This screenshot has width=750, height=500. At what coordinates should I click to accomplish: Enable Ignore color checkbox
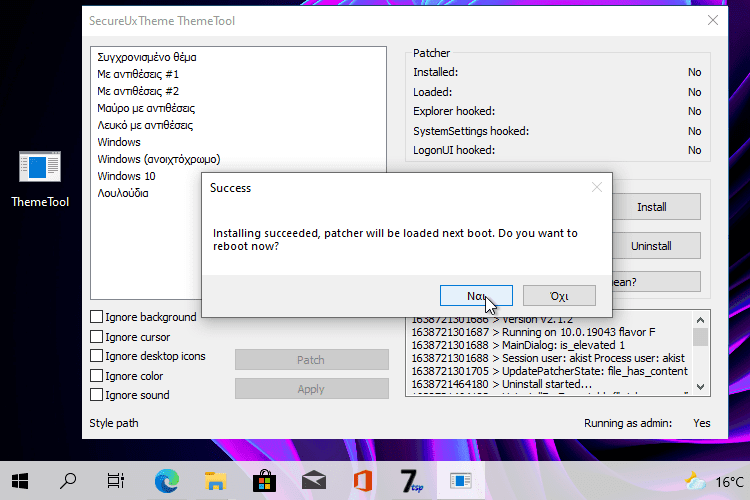[97, 376]
